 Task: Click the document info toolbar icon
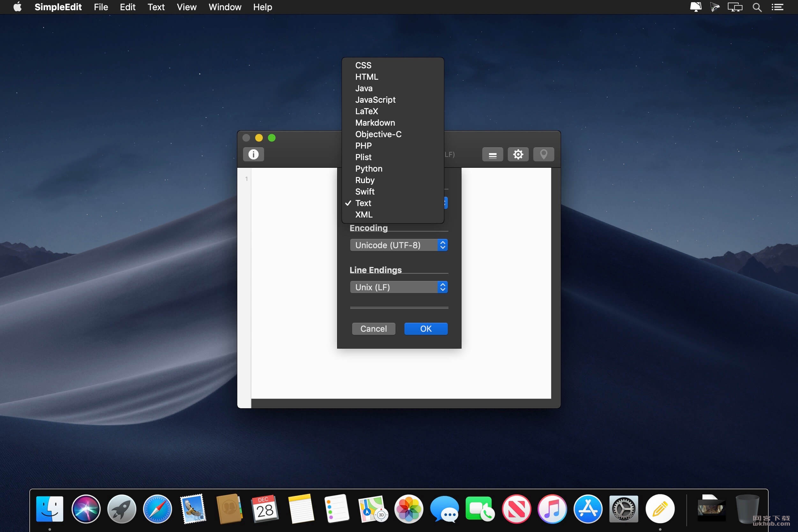click(x=253, y=154)
